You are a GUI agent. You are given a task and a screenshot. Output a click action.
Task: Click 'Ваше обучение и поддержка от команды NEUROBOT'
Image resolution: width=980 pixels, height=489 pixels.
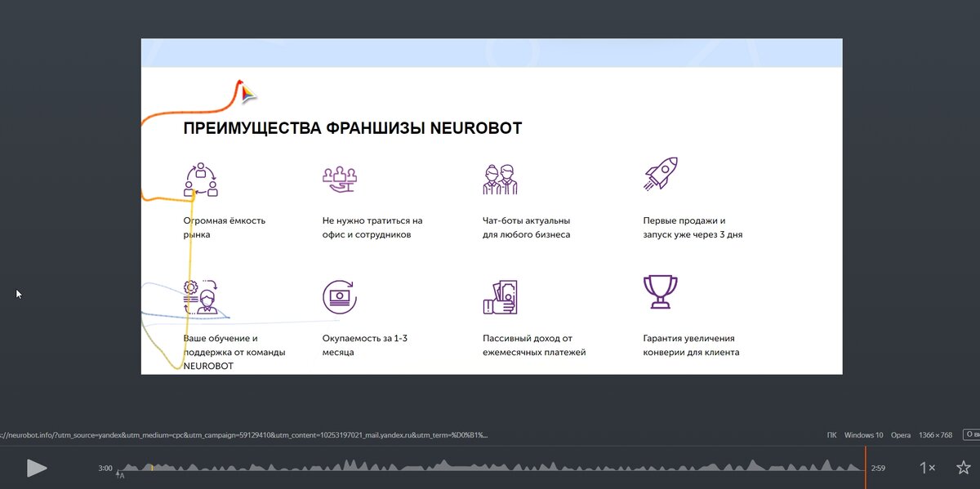click(234, 352)
